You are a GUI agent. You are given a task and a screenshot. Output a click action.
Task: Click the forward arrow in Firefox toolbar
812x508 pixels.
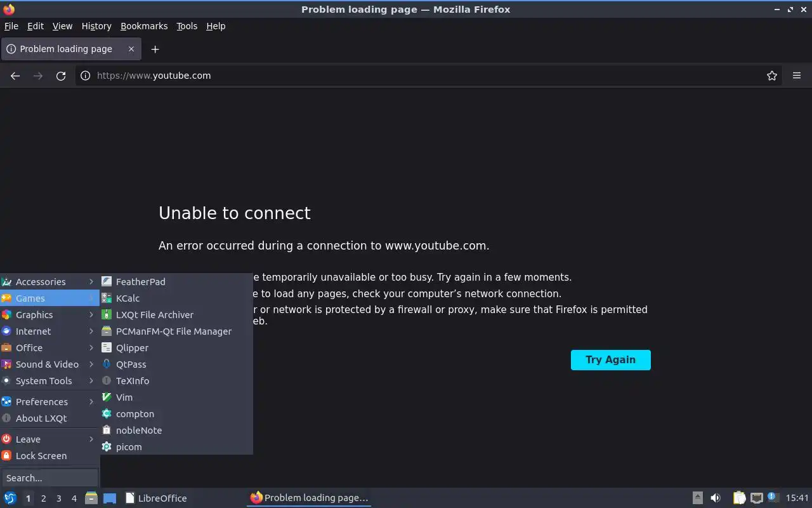tap(38, 76)
